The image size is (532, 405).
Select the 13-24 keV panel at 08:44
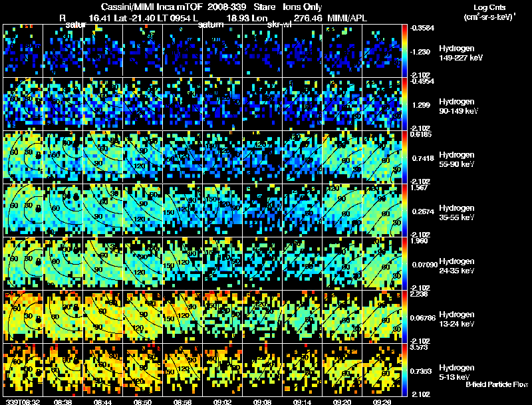point(103,317)
